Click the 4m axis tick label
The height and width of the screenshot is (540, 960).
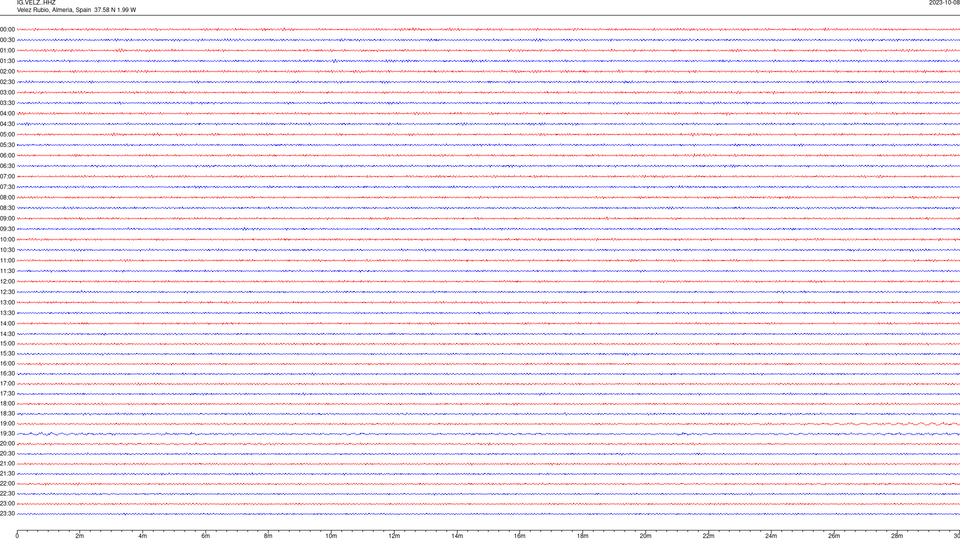(x=143, y=536)
